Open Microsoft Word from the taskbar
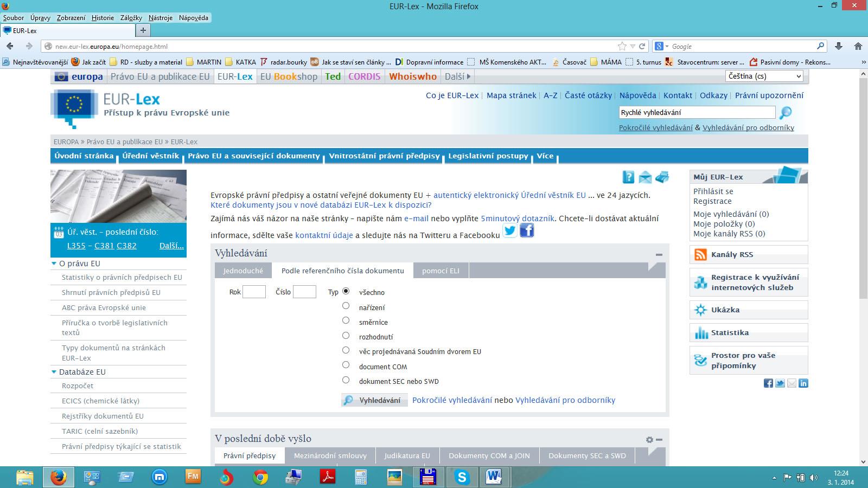Screen dimensions: 868x488 494,477
